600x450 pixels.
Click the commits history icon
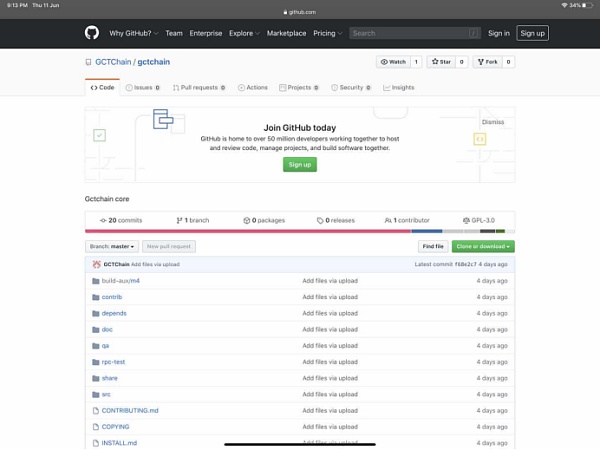pos(102,220)
